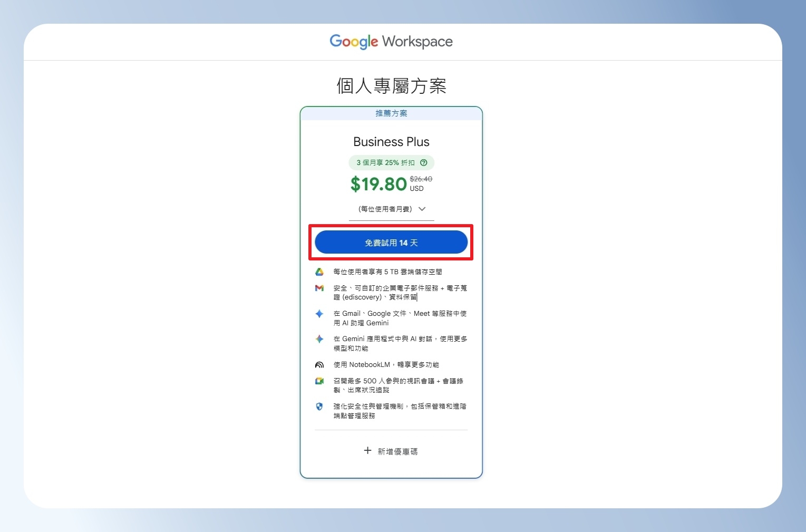806x532 pixels.
Task: Click the struck-through $26.40 price
Action: tap(421, 179)
